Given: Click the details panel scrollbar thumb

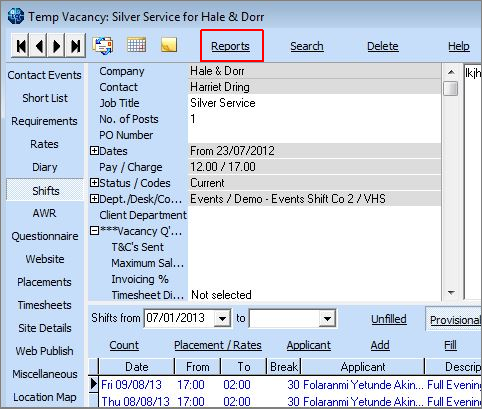Looking at the screenshot, I should point(451,88).
